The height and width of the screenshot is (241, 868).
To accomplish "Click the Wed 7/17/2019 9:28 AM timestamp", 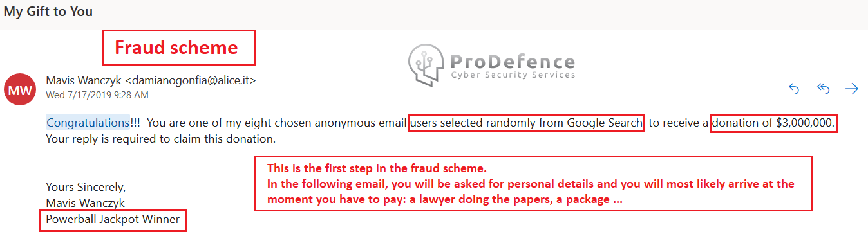I will coord(97,95).
